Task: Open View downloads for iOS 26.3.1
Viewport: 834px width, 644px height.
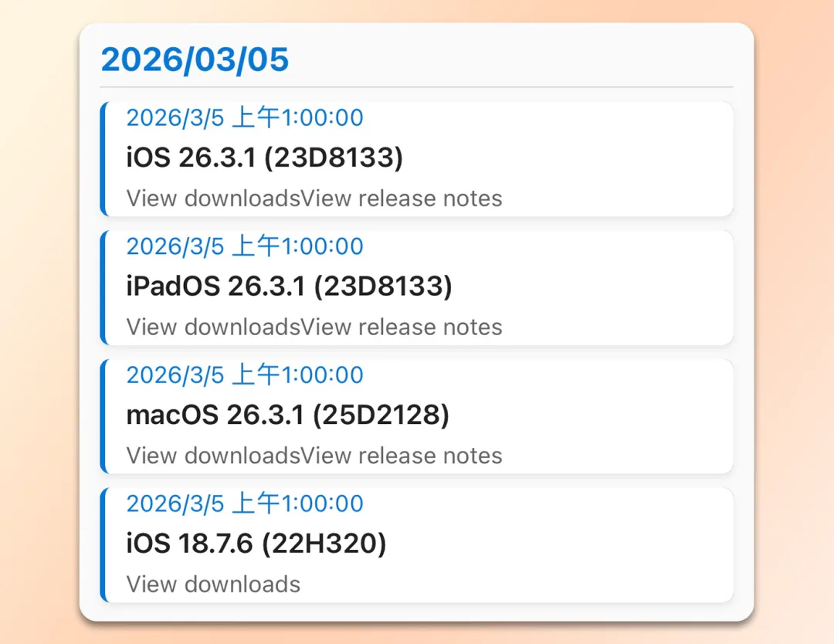Action: (212, 198)
